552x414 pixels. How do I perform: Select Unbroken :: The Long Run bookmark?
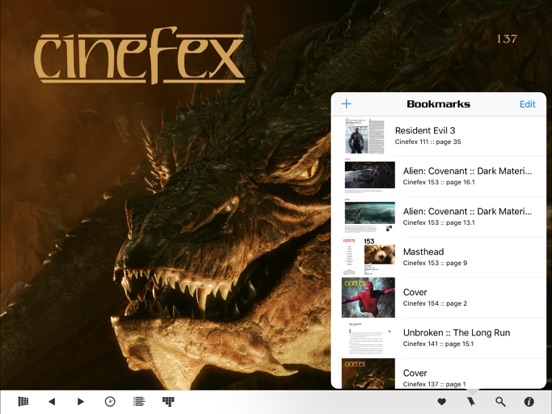pyautogui.click(x=439, y=338)
